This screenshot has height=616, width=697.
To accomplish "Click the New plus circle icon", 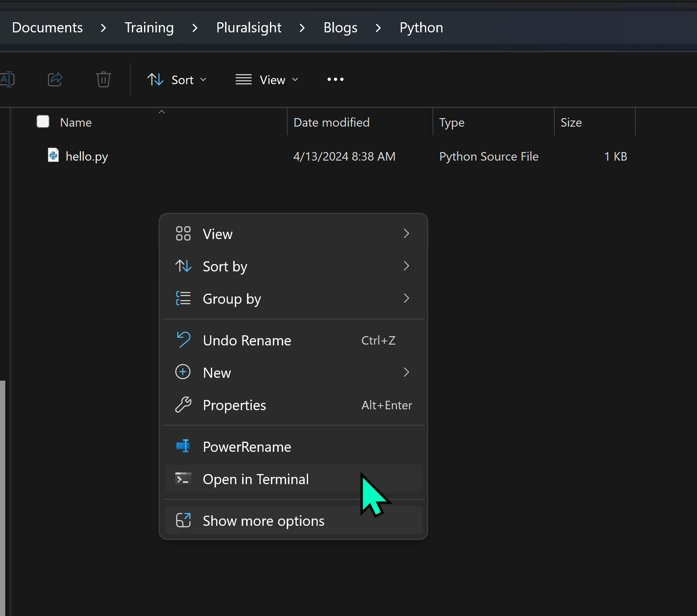I will [x=183, y=372].
